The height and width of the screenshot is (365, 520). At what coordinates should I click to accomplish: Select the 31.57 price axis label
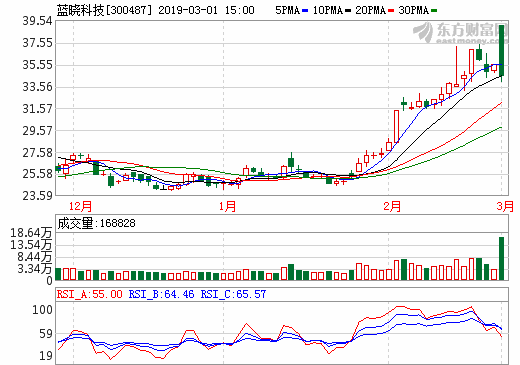[38, 109]
